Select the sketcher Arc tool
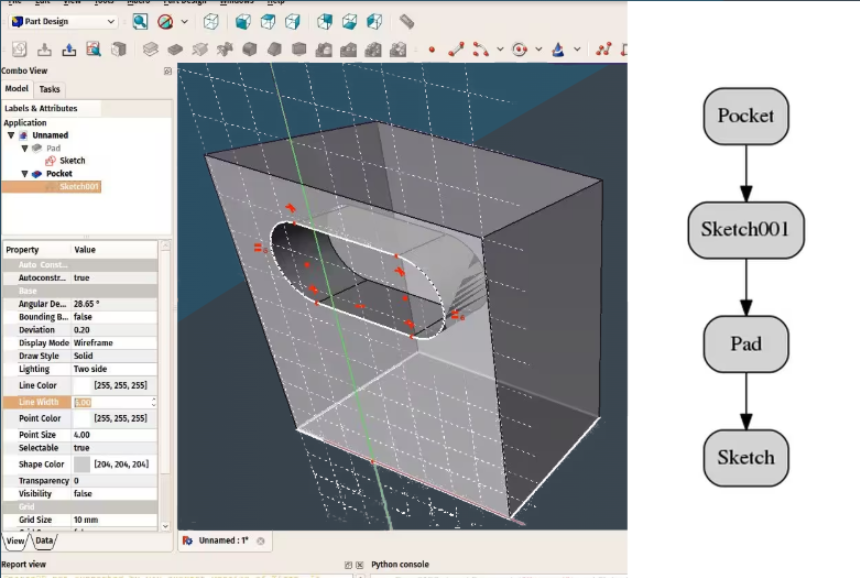This screenshot has height=578, width=860. [x=481, y=49]
